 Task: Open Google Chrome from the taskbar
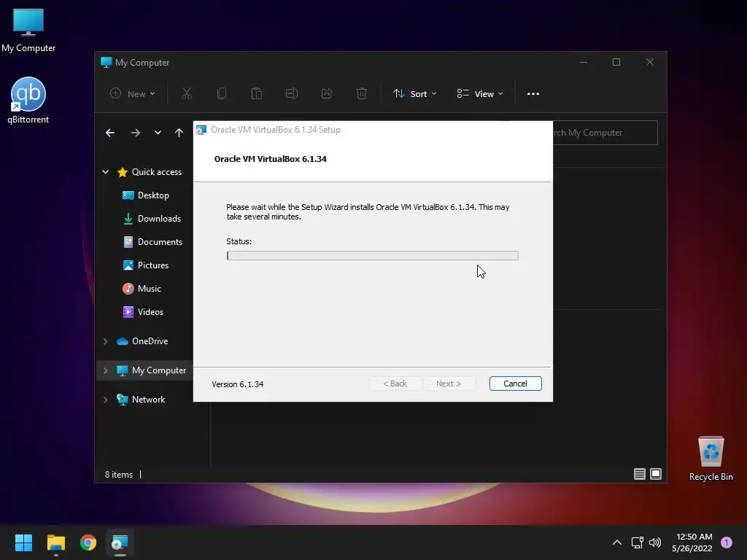(88, 542)
